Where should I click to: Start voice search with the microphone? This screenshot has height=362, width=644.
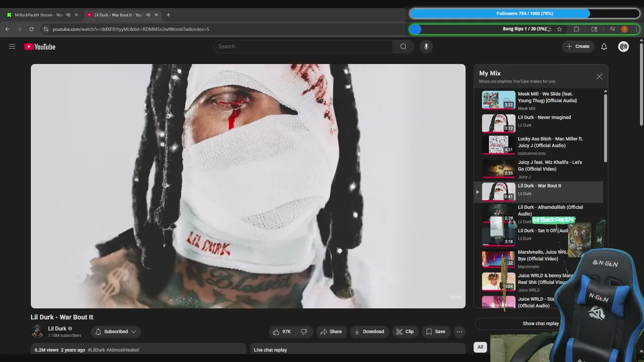pyautogui.click(x=426, y=47)
